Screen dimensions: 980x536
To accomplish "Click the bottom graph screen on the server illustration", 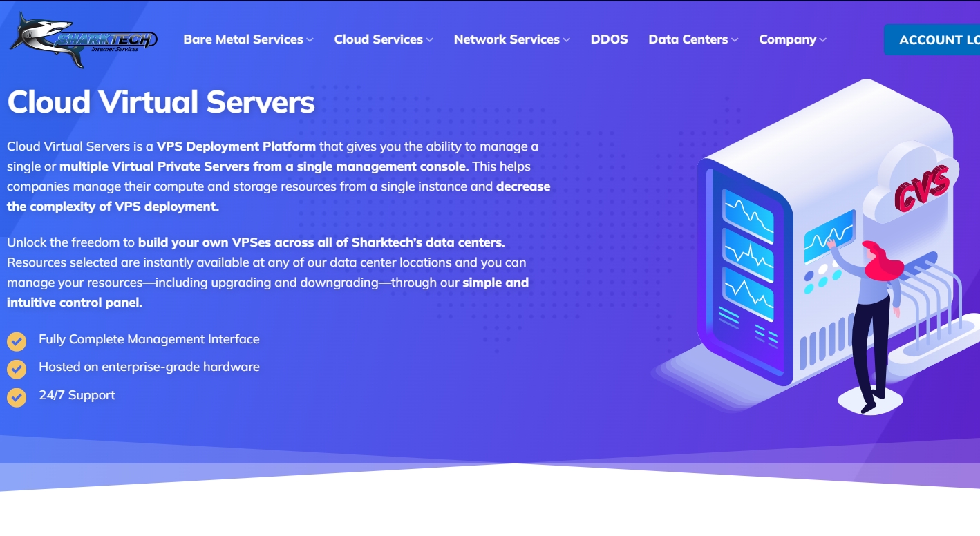I will point(748,293).
